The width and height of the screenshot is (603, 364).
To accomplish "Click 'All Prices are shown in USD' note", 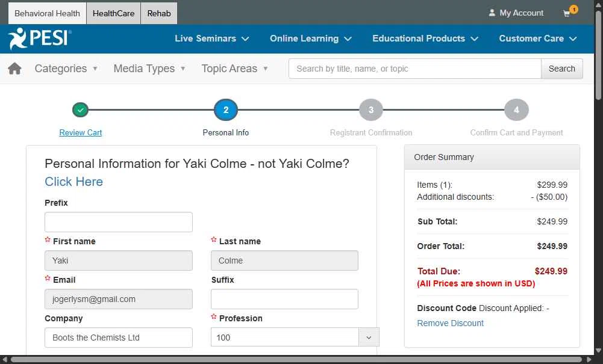I will tap(476, 283).
